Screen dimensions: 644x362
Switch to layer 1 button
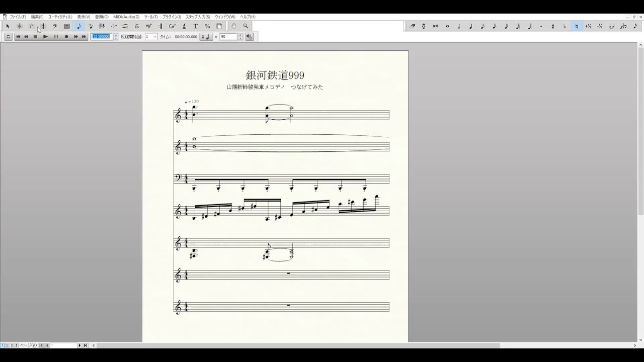coord(2,345)
